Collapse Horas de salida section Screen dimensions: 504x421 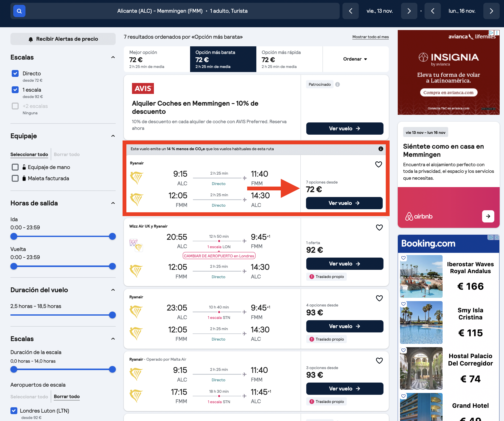click(113, 203)
